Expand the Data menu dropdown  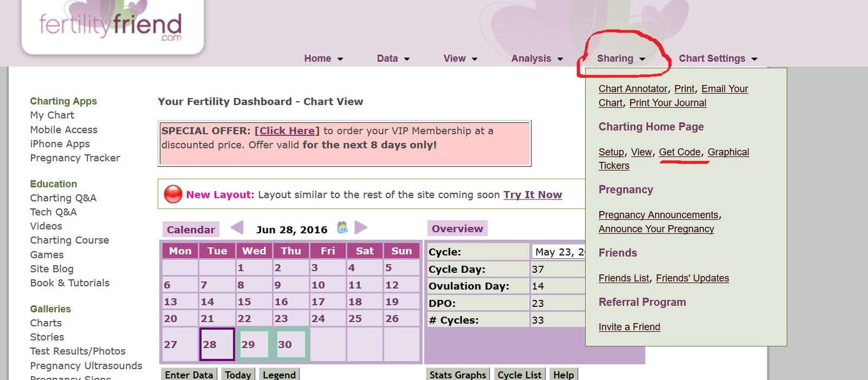(x=393, y=59)
